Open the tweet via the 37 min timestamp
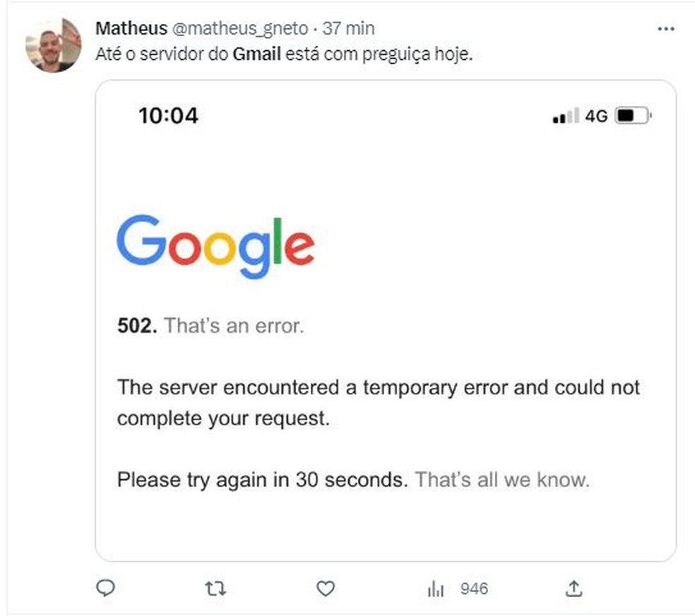The width and height of the screenshot is (695, 616). point(348,28)
